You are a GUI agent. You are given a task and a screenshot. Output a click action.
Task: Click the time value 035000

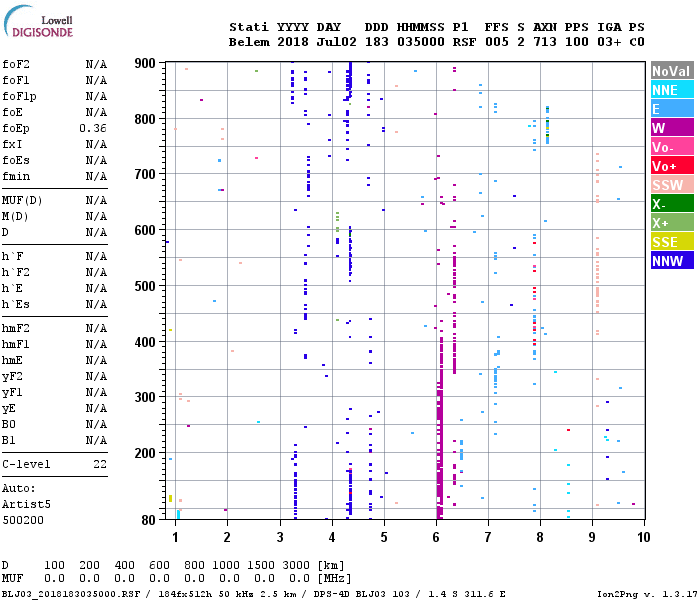pos(421,42)
